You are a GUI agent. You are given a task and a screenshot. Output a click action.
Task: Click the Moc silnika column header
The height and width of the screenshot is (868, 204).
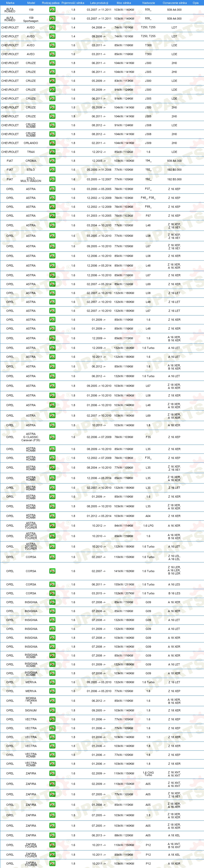(124, 3)
